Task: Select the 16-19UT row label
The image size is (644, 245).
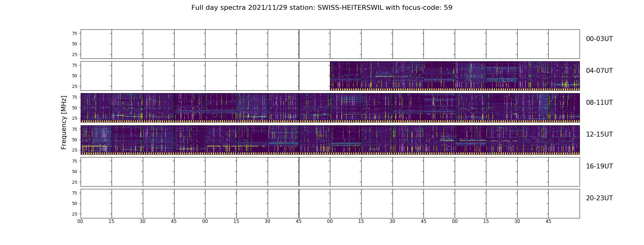Action: point(599,166)
